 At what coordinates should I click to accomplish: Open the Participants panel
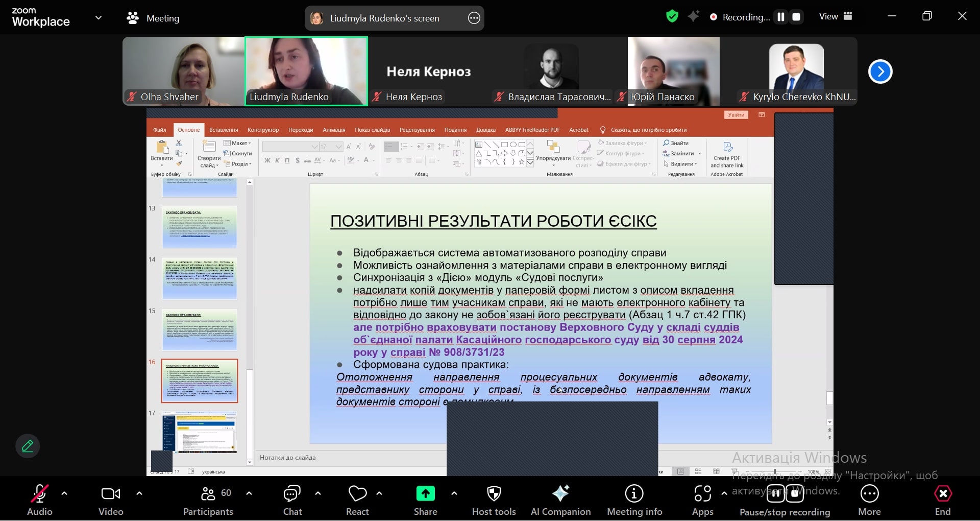coord(208,500)
